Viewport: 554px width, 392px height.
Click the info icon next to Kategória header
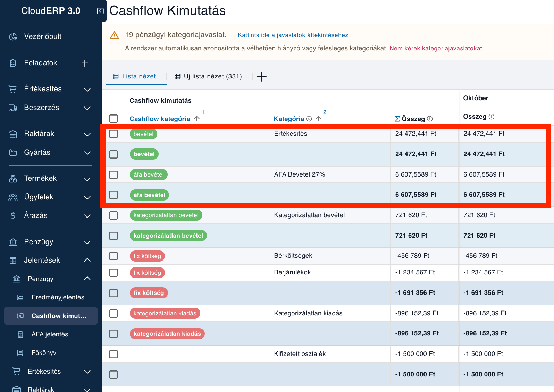coord(309,119)
